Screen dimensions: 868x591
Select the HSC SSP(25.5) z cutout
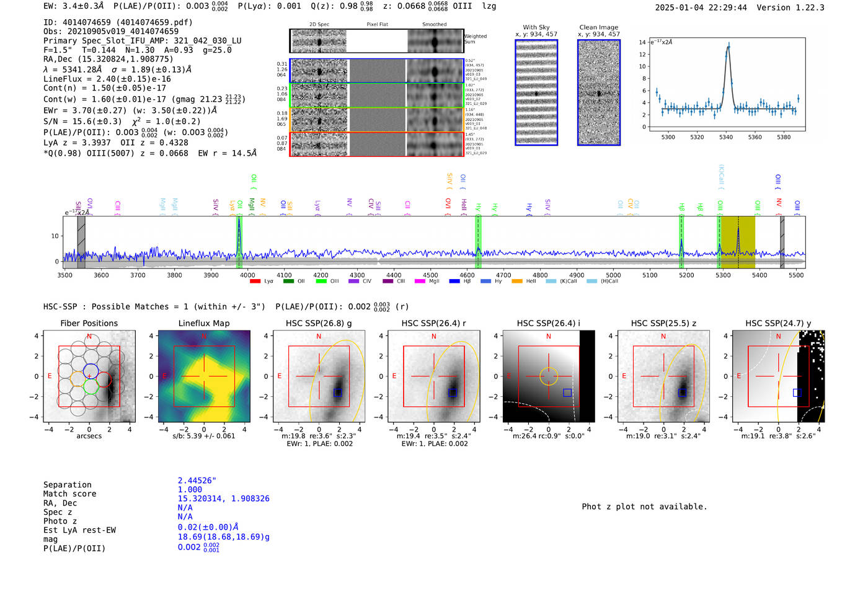(x=663, y=376)
